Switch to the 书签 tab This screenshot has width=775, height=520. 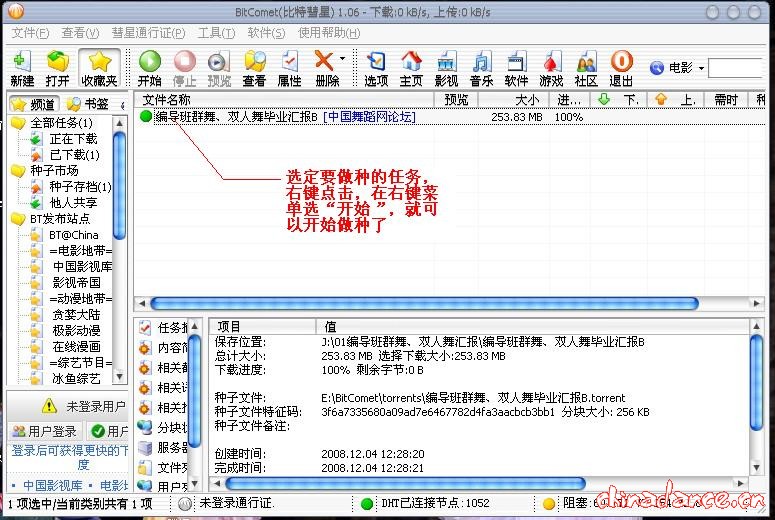coord(88,104)
